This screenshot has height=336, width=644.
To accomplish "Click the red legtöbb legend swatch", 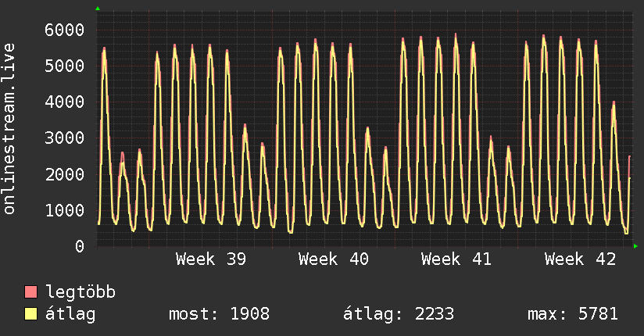I will 31,293.
